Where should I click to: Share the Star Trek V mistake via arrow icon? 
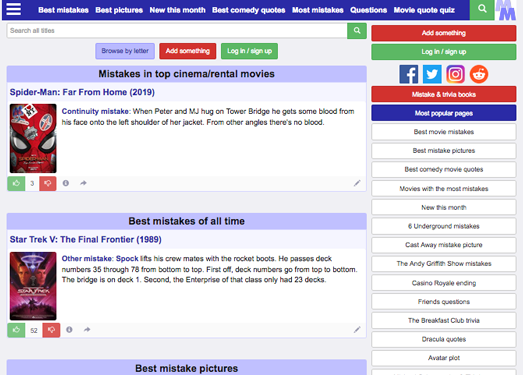(x=87, y=330)
